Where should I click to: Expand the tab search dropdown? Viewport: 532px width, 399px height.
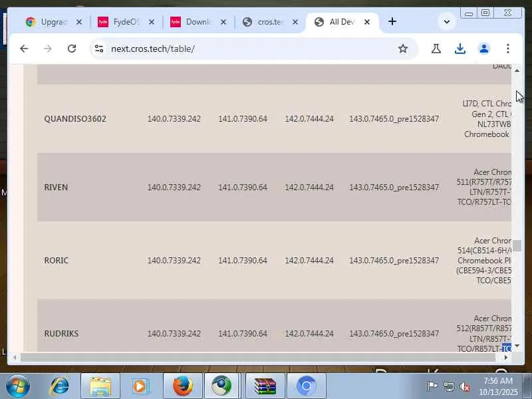(447, 22)
